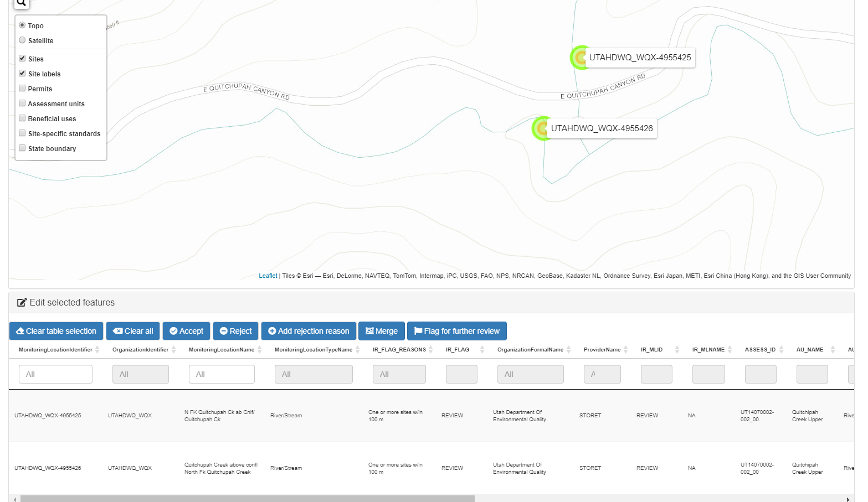Click the backspace icon on Clear all
Viewport: 868px width, 502px height.
tap(118, 331)
